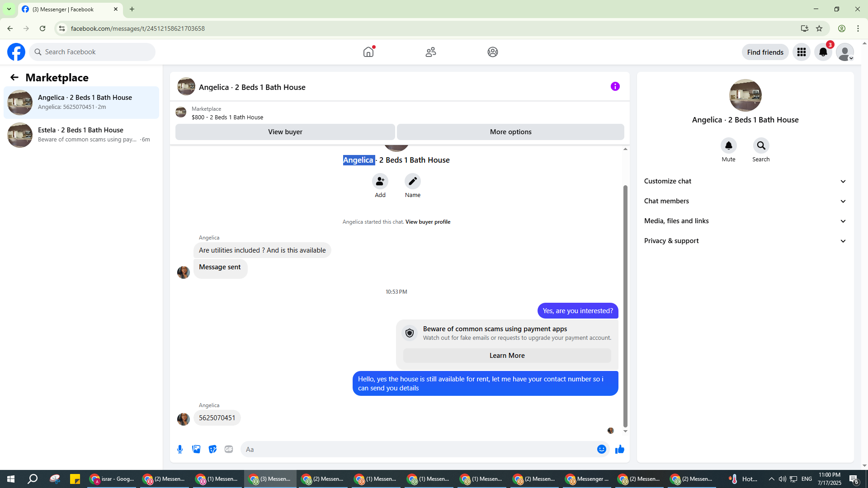Click the back arrow beside Marketplace
Image resolution: width=868 pixels, height=488 pixels.
coord(14,77)
